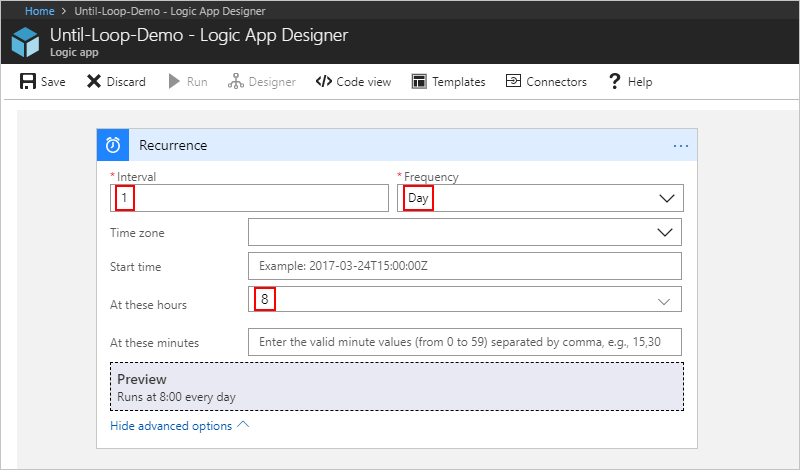Screen dimensions: 800x470
Task: Click the Recurrence card title bar
Action: point(400,145)
